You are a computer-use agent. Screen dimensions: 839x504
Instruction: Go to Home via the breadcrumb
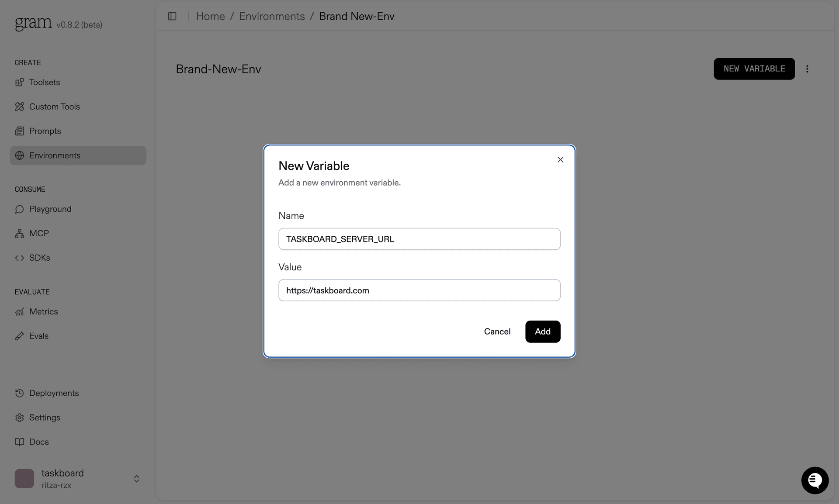210,16
